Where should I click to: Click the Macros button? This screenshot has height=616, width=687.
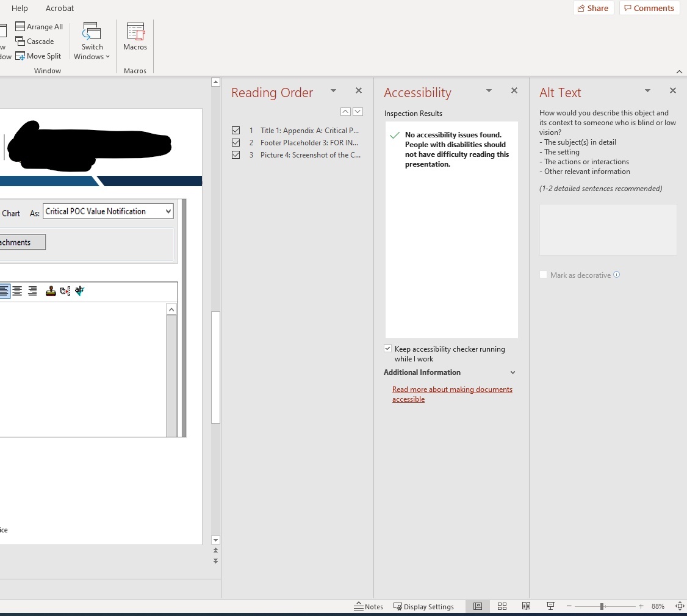tap(135, 37)
